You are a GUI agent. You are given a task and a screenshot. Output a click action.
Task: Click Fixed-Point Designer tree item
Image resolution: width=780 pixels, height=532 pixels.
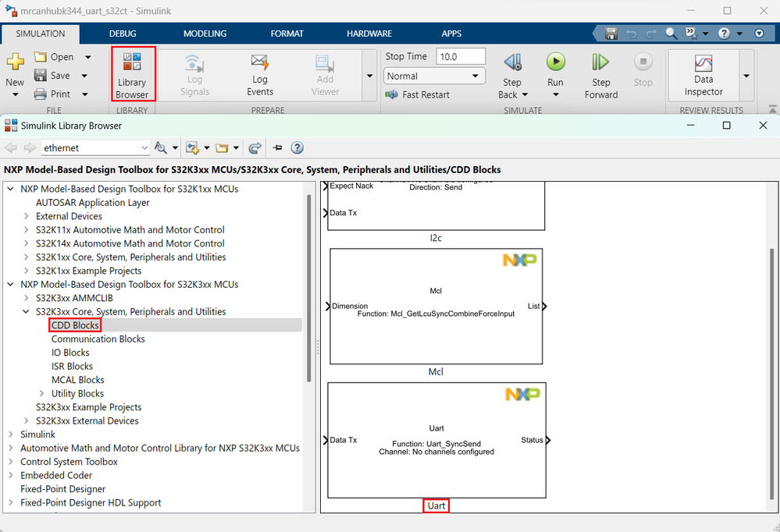(x=62, y=489)
